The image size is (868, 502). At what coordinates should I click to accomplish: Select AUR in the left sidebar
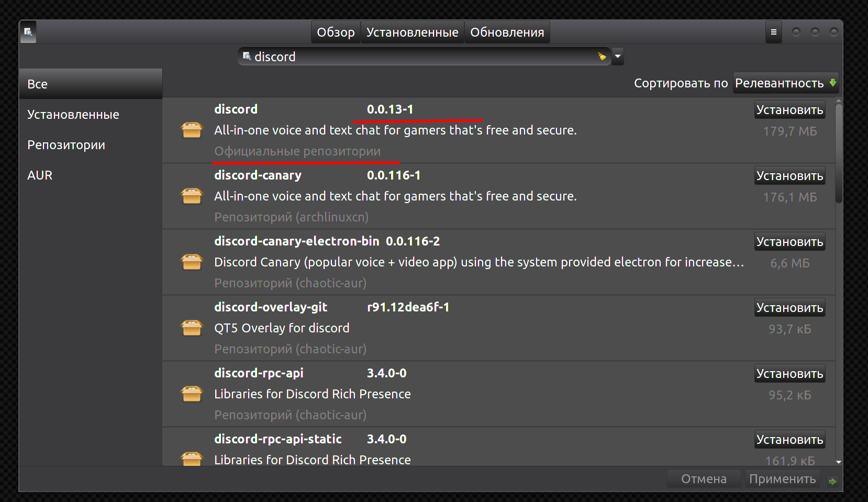pyautogui.click(x=91, y=175)
